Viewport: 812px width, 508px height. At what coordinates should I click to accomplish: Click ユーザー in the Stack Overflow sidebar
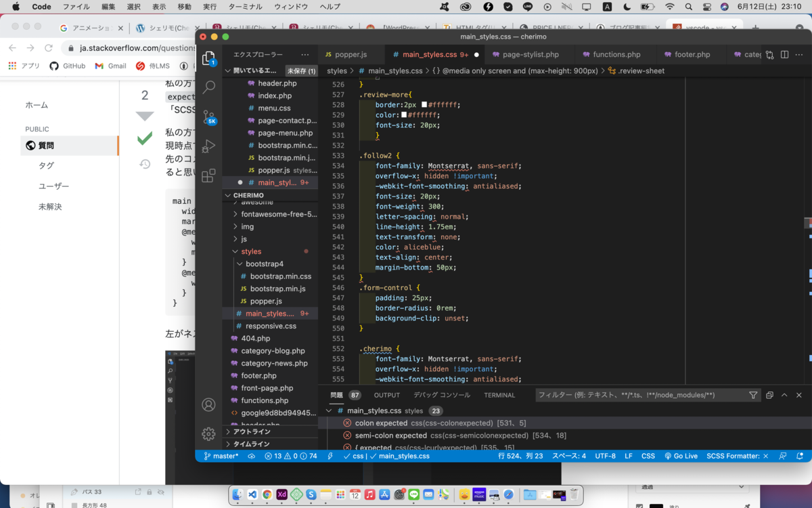coord(53,186)
